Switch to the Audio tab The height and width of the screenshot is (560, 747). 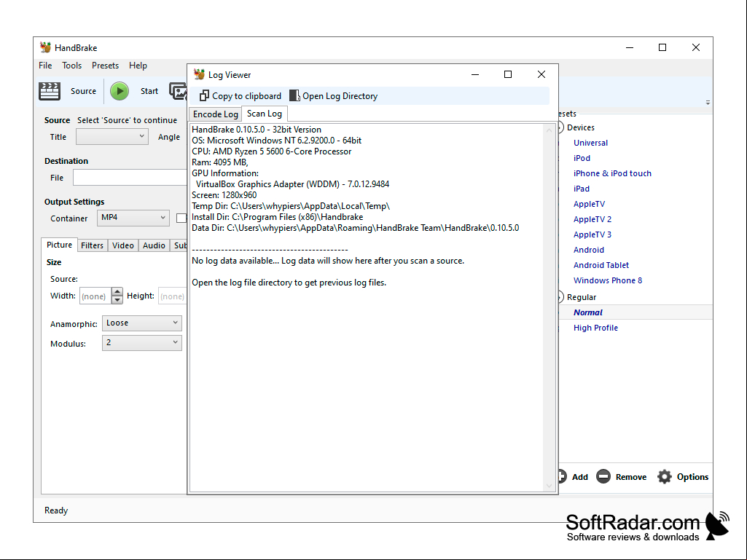(x=154, y=245)
